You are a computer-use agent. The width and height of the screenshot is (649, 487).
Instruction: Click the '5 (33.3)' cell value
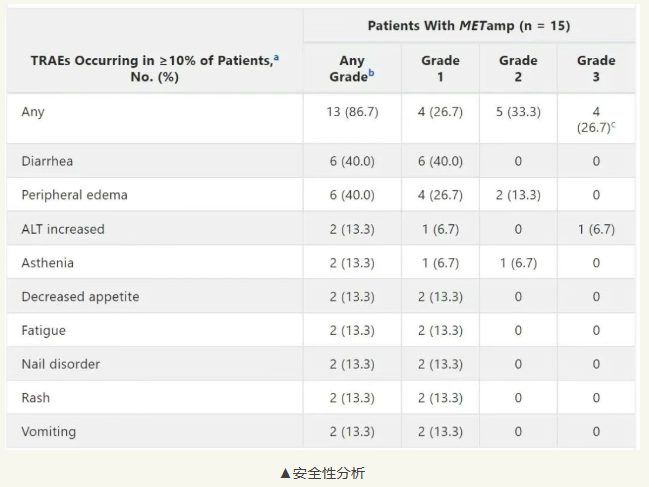pos(518,112)
